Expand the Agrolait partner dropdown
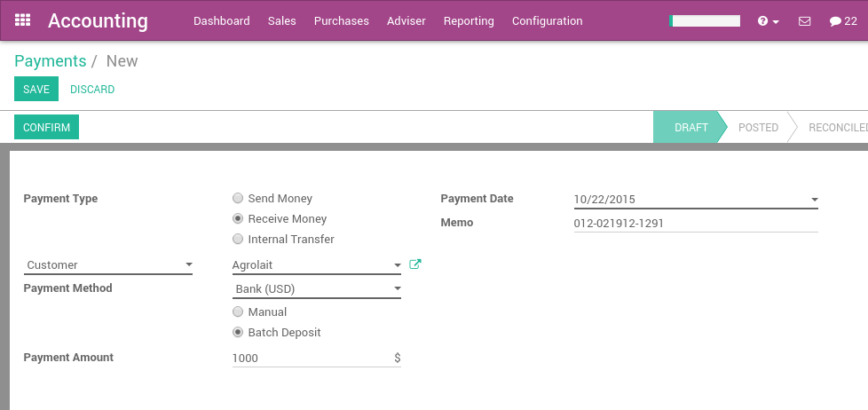 [397, 265]
